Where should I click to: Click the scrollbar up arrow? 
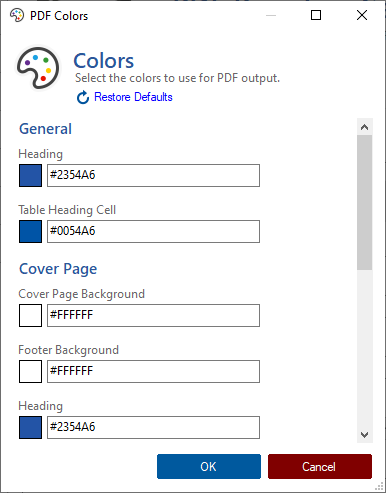pyautogui.click(x=364, y=127)
